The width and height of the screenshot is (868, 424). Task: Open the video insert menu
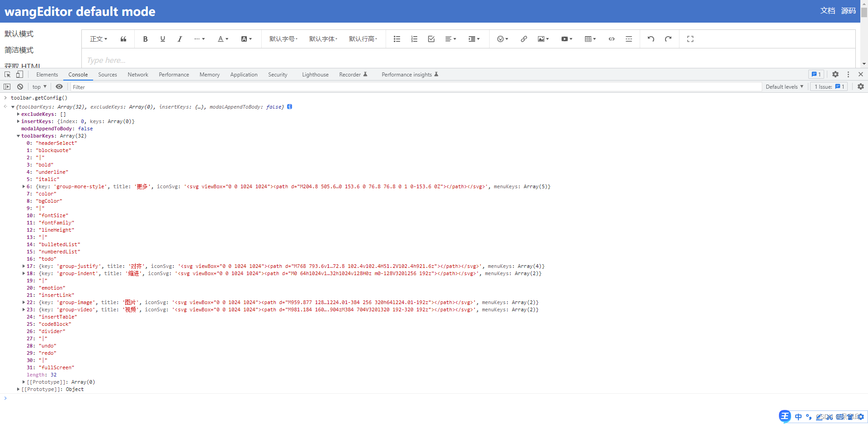click(x=566, y=39)
